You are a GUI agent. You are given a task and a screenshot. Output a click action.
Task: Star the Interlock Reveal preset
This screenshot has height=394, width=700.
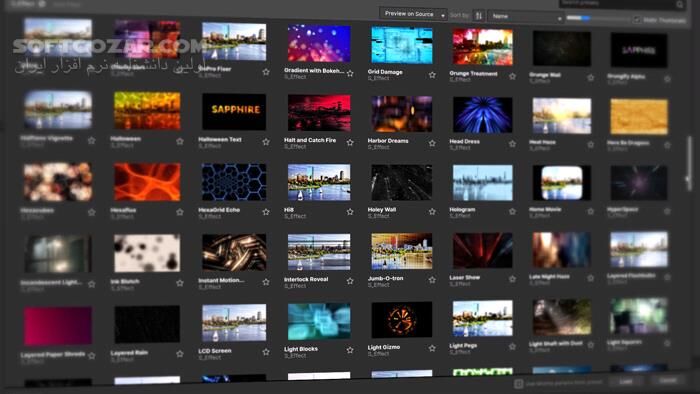point(350,281)
